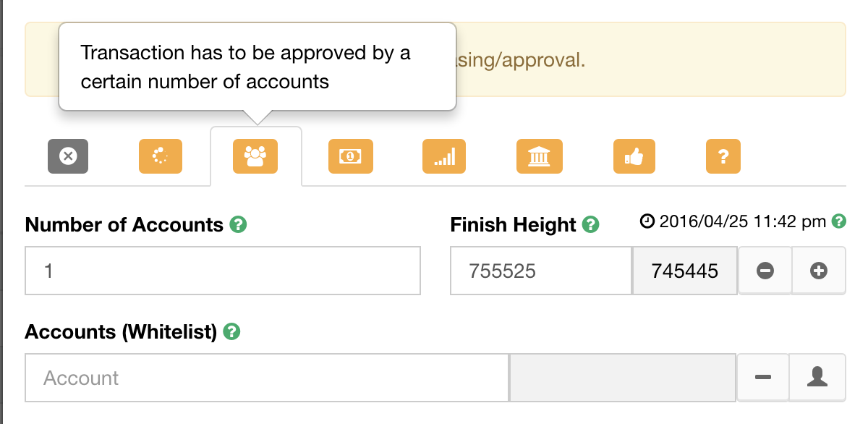This screenshot has width=868, height=424.
Task: Open help icon beside date 2016/04/25
Action: click(839, 221)
